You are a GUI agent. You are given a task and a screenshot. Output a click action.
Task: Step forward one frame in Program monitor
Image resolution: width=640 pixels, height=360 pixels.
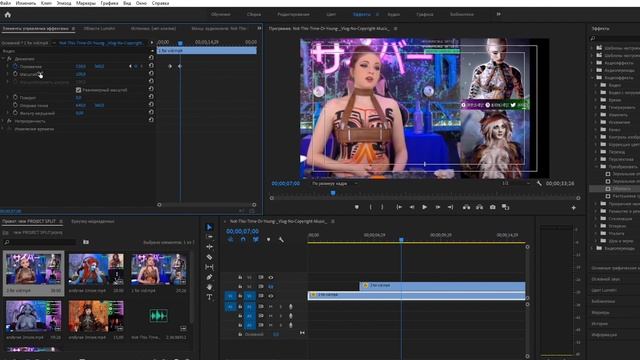438,207
